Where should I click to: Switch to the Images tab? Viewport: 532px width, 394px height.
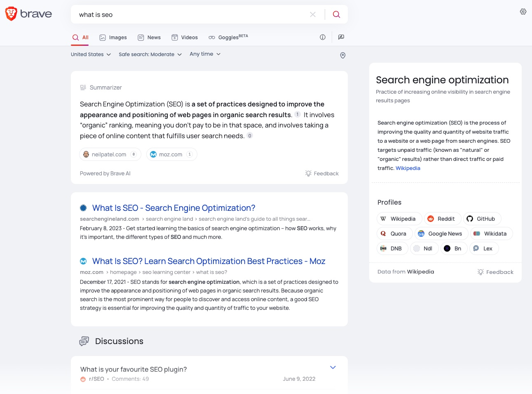[113, 37]
